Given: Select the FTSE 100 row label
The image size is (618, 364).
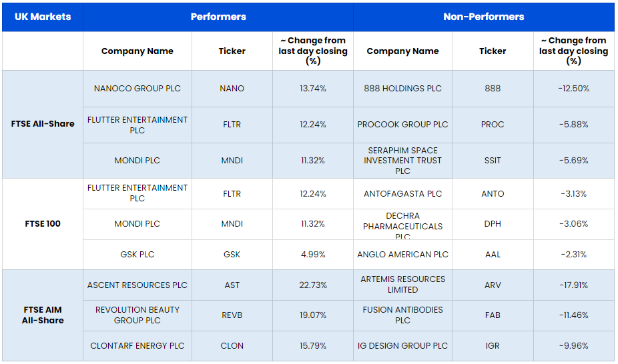Looking at the screenshot, I should coord(43,224).
